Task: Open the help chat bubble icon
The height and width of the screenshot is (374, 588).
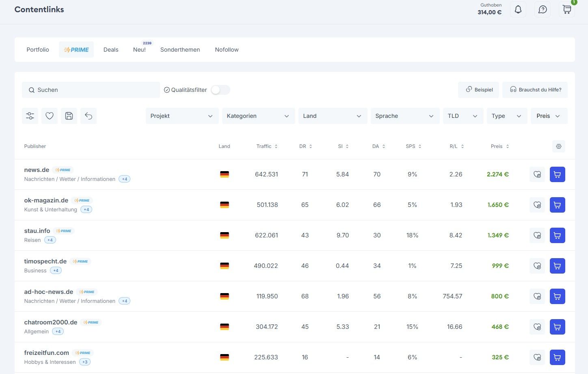Action: (x=543, y=10)
